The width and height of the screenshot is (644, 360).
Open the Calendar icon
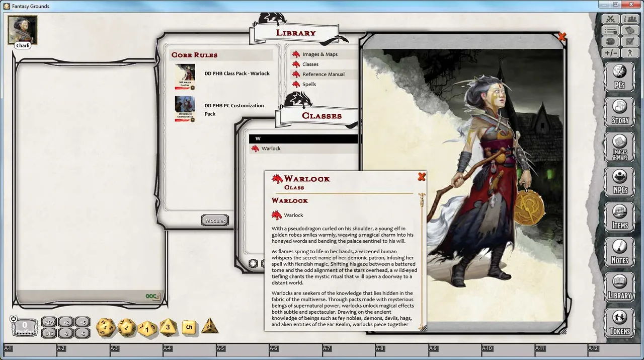click(629, 30)
